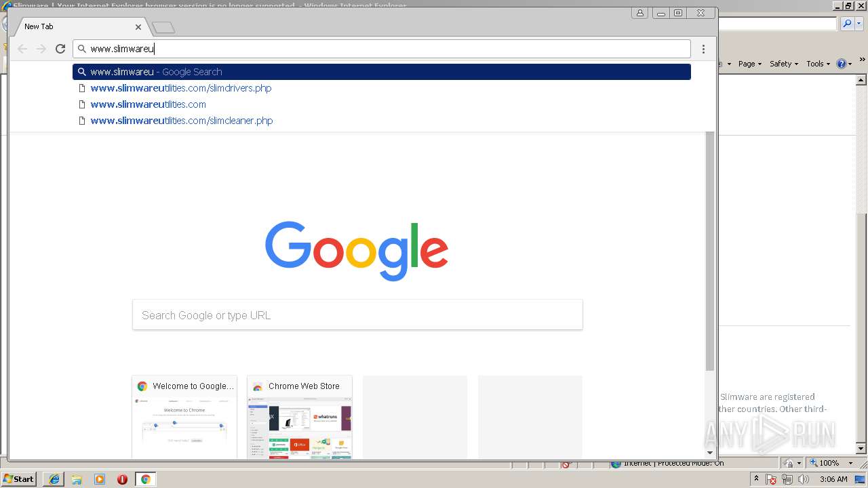The height and width of the screenshot is (488, 868).
Task: Show hidden system tray icons
Action: pyautogui.click(x=757, y=479)
